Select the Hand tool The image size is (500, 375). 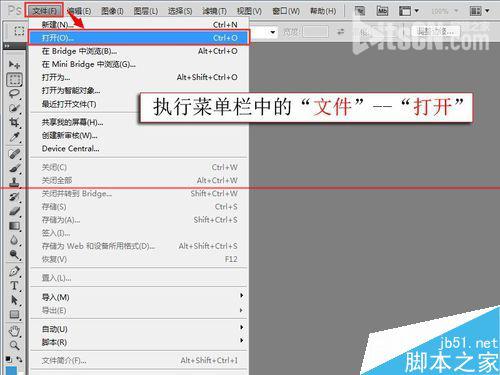point(14,331)
